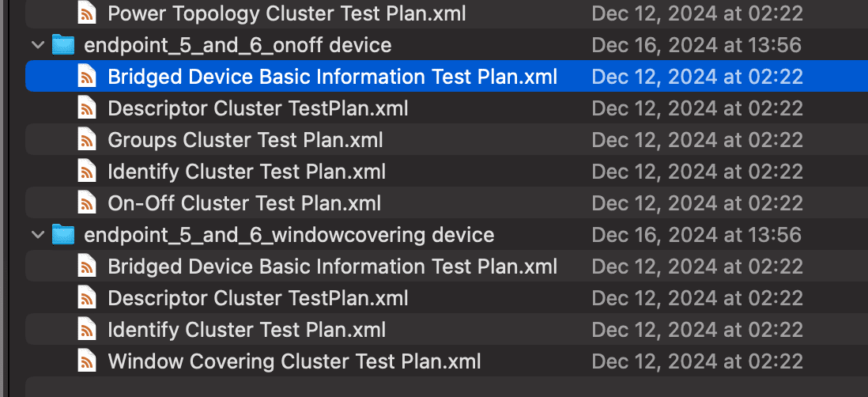Select On-Off Cluster Test Plan.xml file name

click(244, 203)
